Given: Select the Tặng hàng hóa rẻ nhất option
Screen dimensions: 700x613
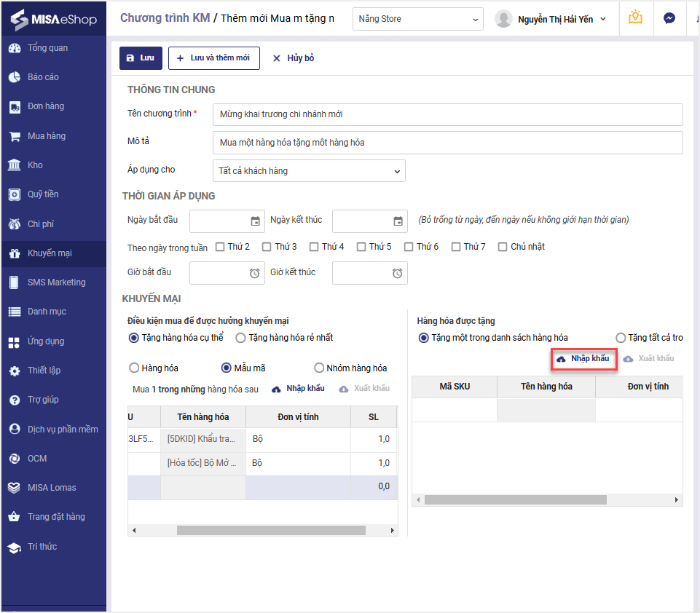Looking at the screenshot, I should coord(241,338).
